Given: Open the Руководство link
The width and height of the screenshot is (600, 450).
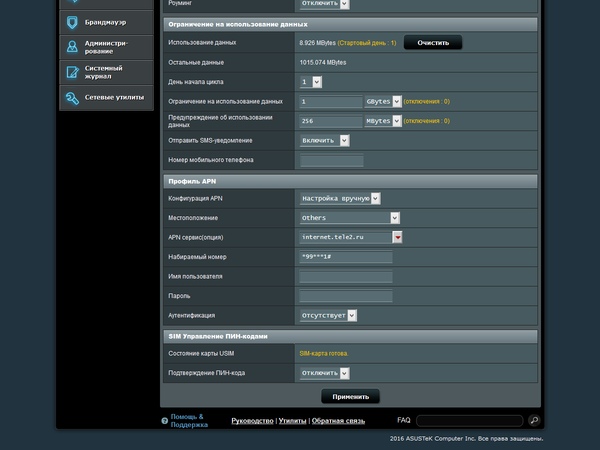Looking at the screenshot, I should click(x=252, y=421).
